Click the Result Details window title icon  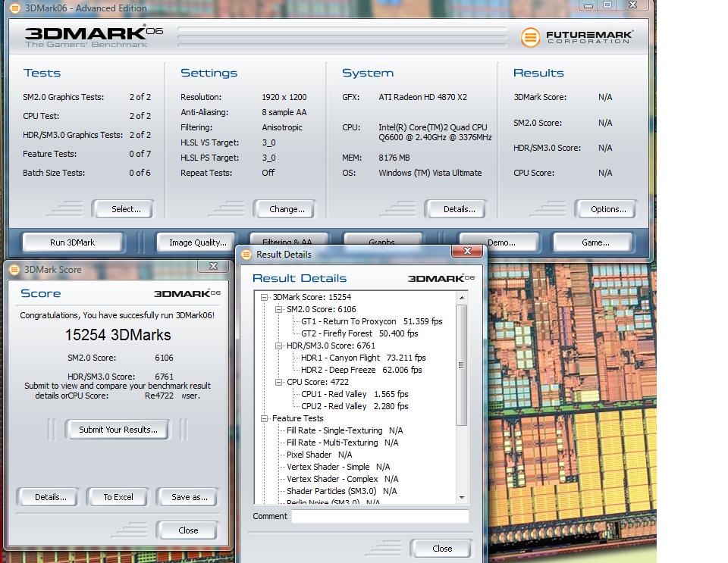pos(246,254)
